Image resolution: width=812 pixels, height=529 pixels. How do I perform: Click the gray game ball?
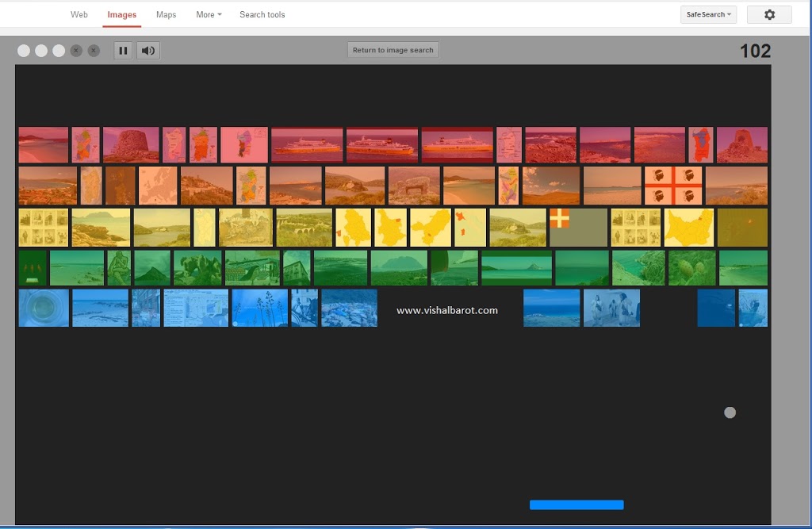(x=729, y=412)
